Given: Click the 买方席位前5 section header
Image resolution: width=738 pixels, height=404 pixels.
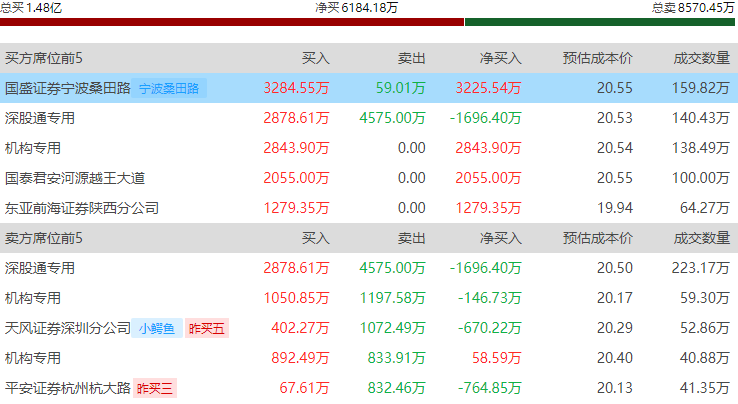Looking at the screenshot, I should point(44,58).
